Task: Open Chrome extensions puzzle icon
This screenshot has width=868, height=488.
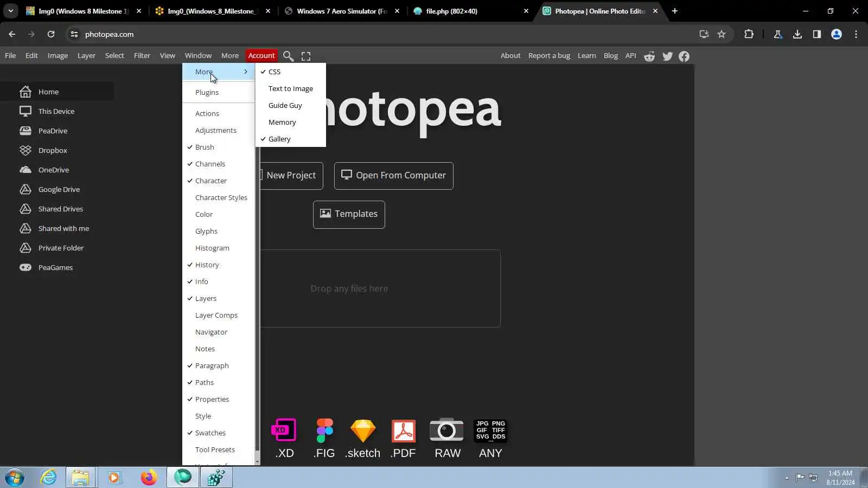Action: coord(749,34)
